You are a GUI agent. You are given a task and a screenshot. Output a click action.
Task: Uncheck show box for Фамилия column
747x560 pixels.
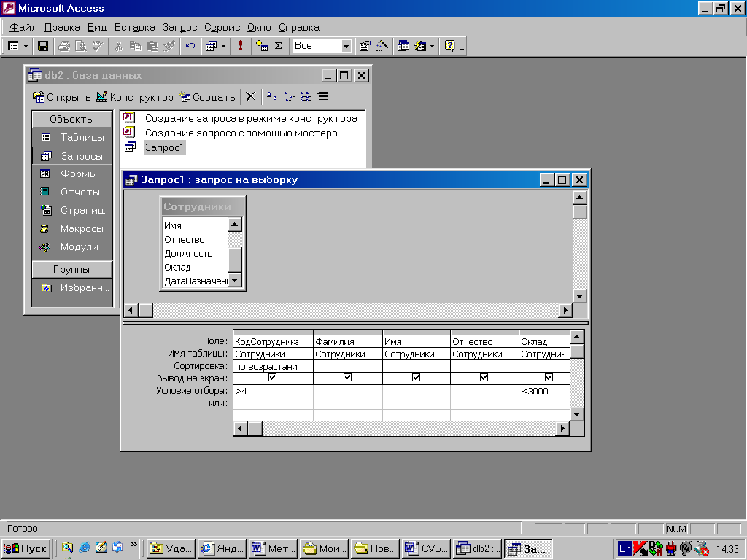348,378
